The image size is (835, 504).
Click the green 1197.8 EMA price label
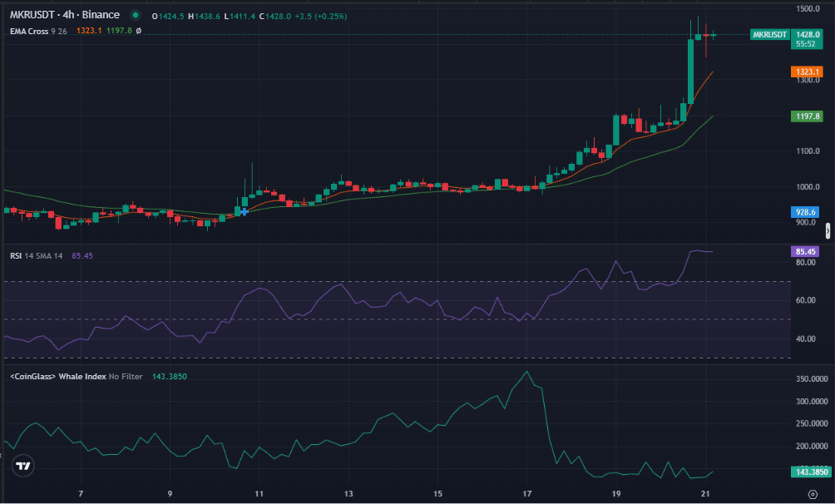click(x=808, y=116)
